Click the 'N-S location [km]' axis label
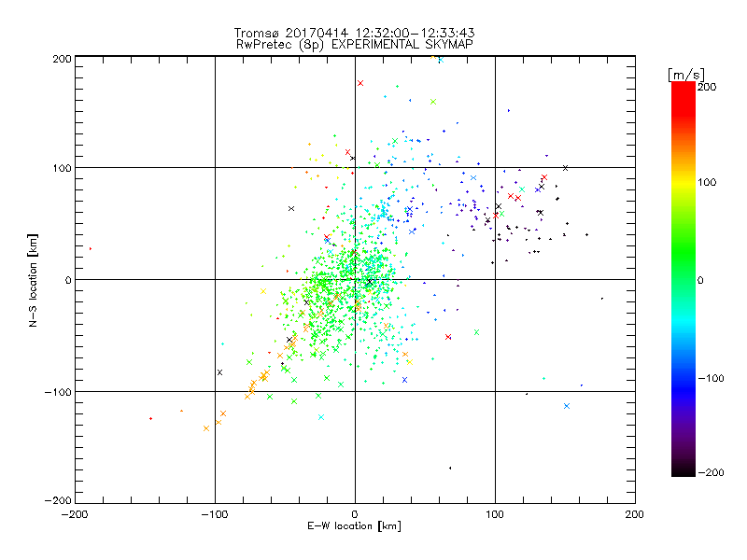 pyautogui.click(x=33, y=281)
